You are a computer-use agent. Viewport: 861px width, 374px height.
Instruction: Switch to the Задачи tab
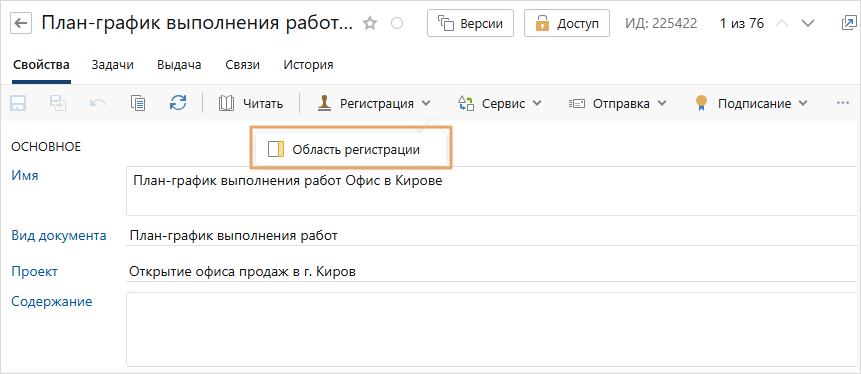tap(113, 65)
